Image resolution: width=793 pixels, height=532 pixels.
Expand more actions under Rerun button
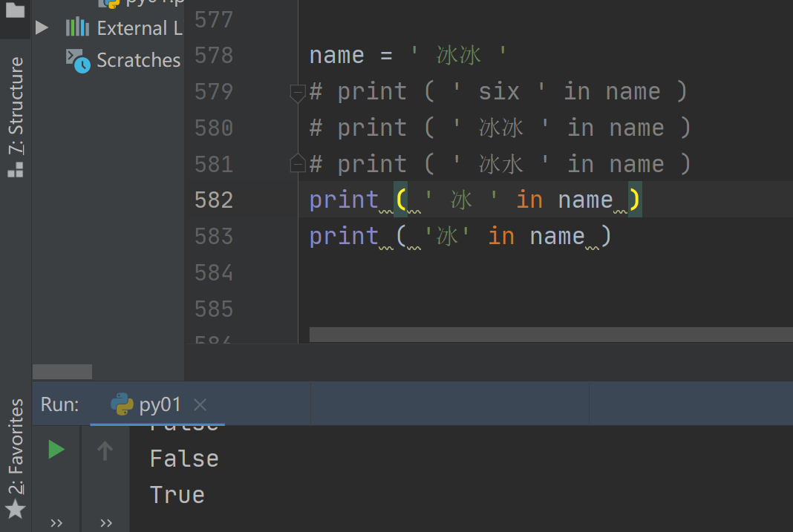coord(56,523)
